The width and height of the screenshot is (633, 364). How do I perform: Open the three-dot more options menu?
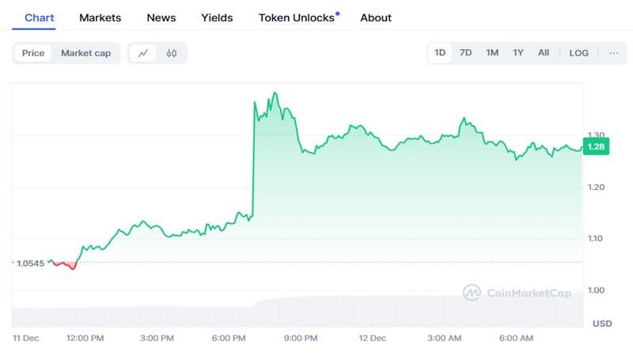tap(614, 53)
